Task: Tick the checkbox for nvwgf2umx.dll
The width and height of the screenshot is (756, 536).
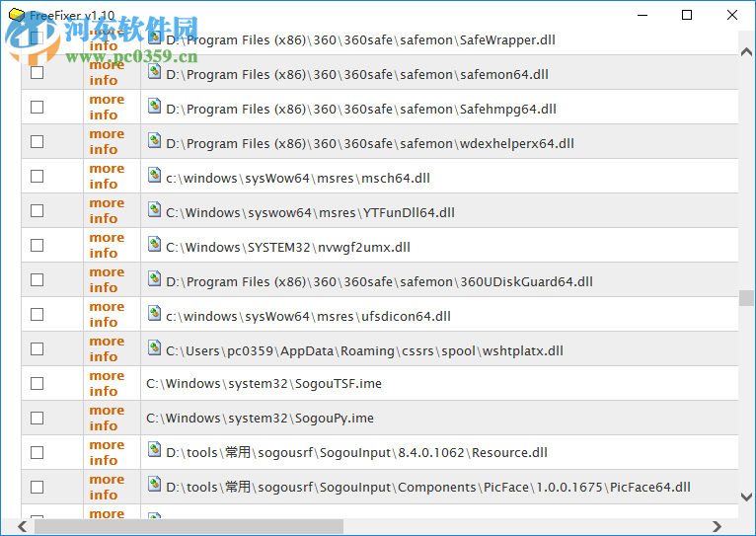Action: [x=38, y=246]
